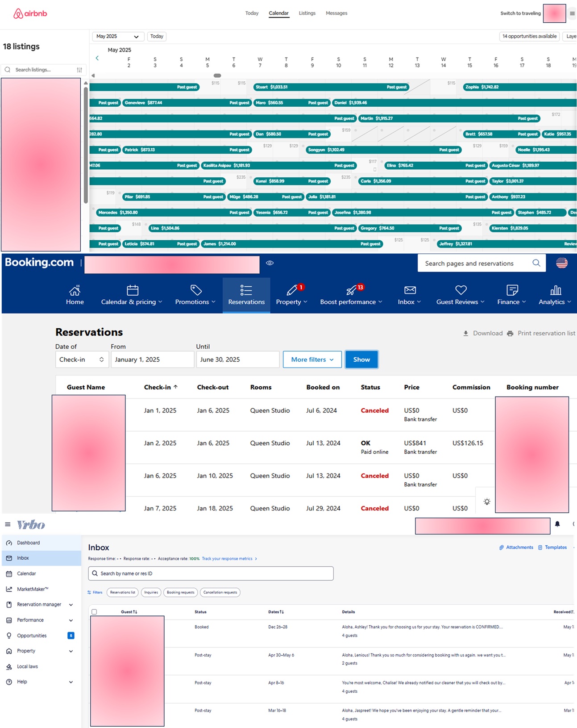Open MarketMaker in the Vrbo sidebar
The width and height of the screenshot is (577, 728).
click(42, 589)
